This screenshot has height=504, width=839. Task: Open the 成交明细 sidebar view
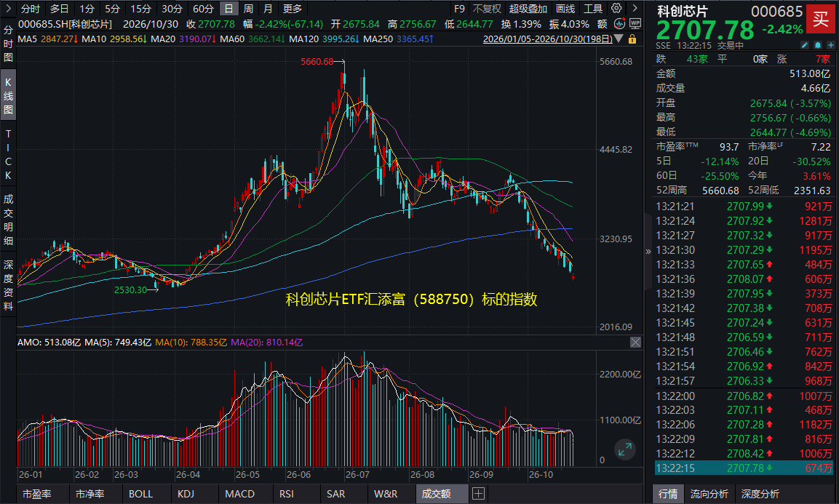click(x=8, y=220)
